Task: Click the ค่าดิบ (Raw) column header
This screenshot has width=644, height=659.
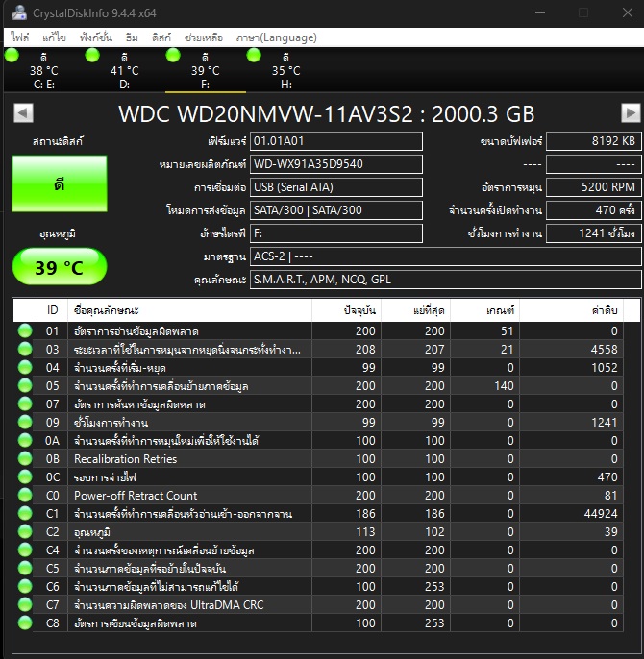Action: point(572,310)
